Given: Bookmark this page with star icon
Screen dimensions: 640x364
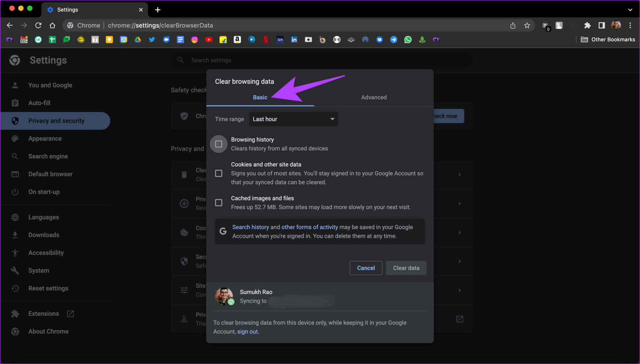Looking at the screenshot, I should (527, 25).
